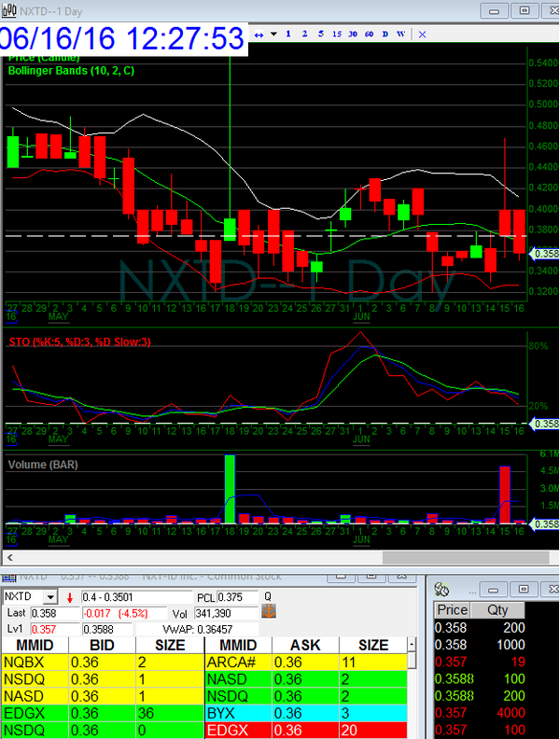This screenshot has width=560, height=739.
Task: Open the chart toolbar black dropdown arrow
Action: (x=273, y=34)
